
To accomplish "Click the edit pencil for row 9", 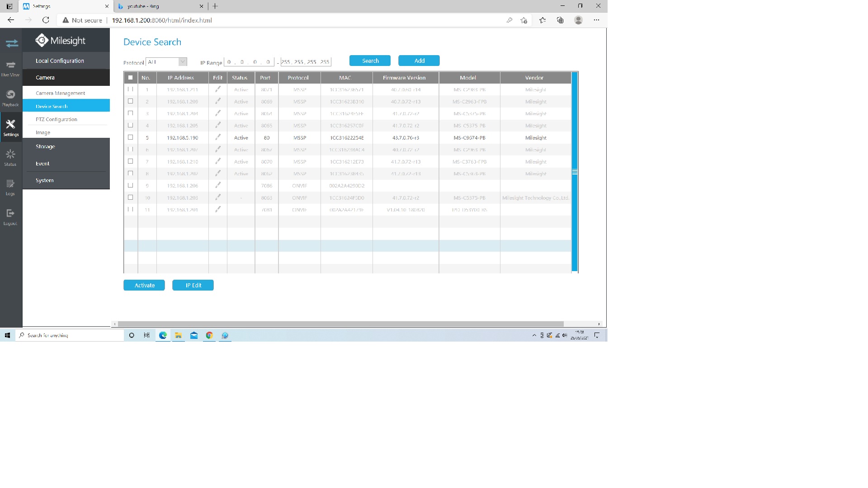I will click(x=218, y=185).
